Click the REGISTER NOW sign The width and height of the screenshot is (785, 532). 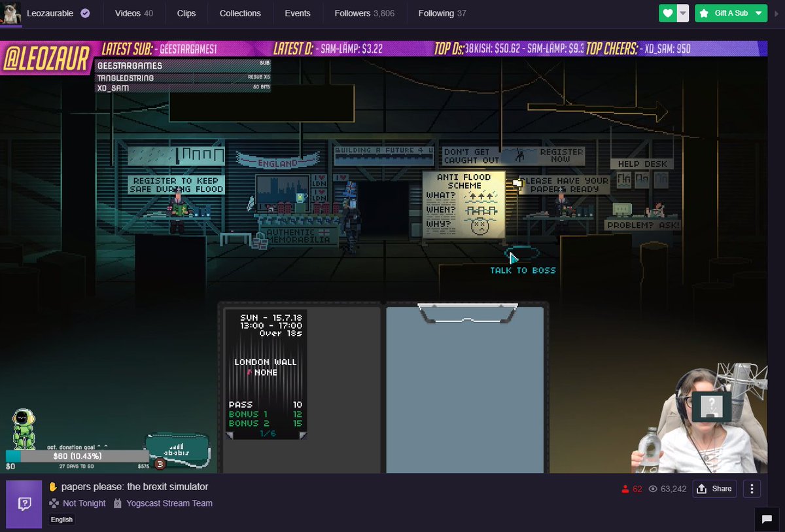coord(561,155)
